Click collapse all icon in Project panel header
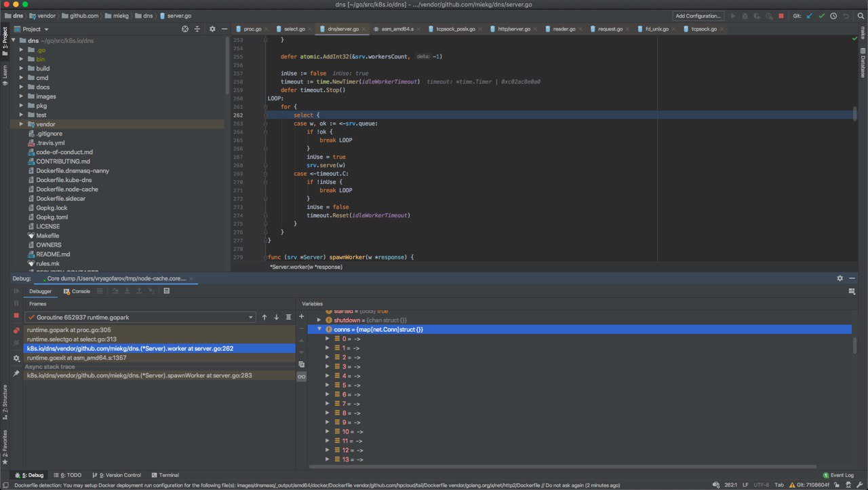Viewport: 868px width, 490px height. [x=197, y=29]
